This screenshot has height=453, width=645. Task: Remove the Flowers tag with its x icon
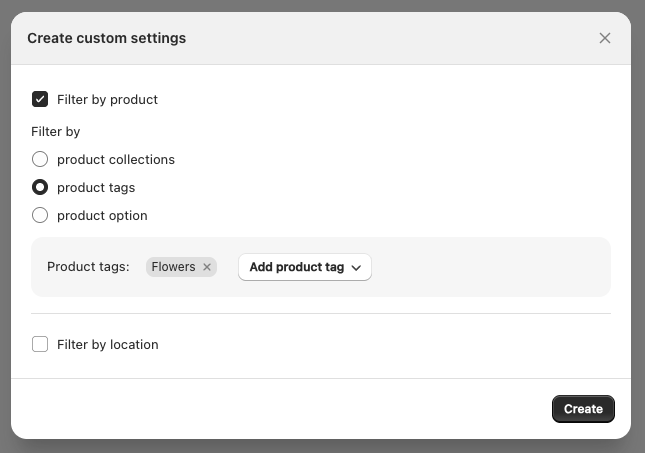click(x=207, y=267)
